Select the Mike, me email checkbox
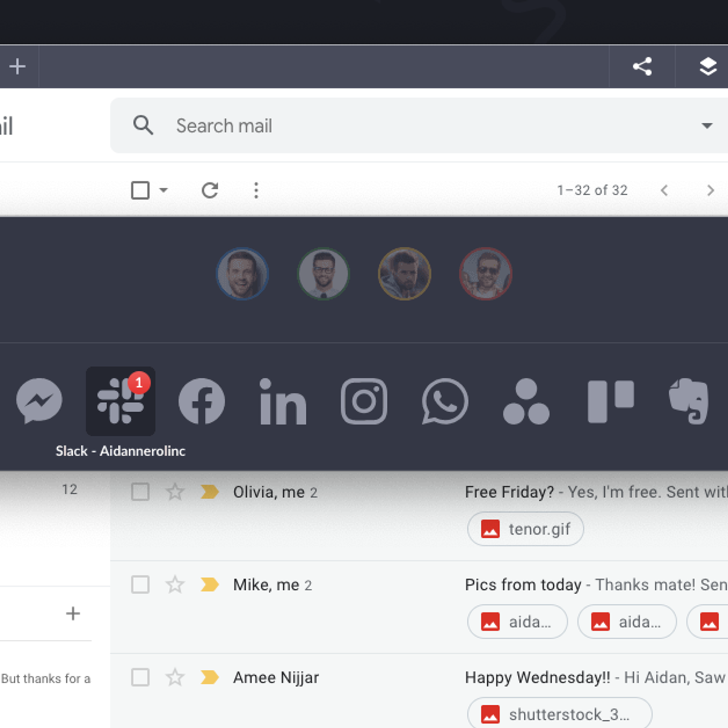Viewport: 728px width, 728px height. (x=140, y=585)
